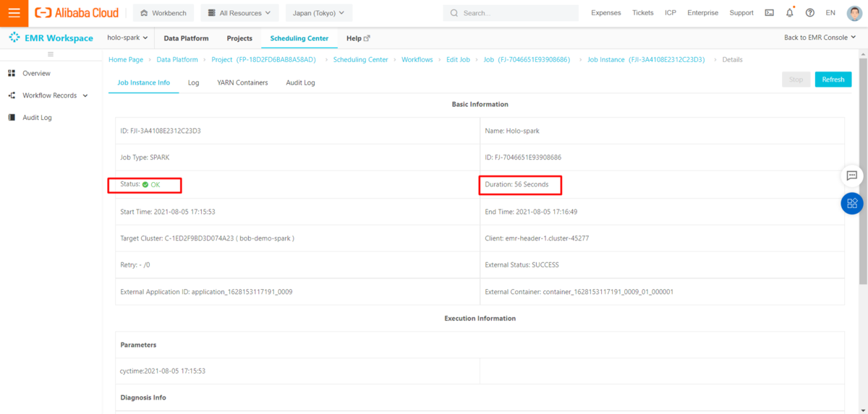Open Job Instance FJI-3A4108E2312C23D3 breadcrumb
The width and height of the screenshot is (868, 414).
[x=646, y=60]
